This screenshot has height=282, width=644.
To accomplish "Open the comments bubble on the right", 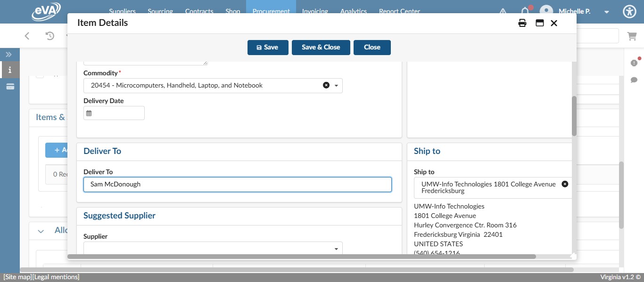I will [635, 80].
